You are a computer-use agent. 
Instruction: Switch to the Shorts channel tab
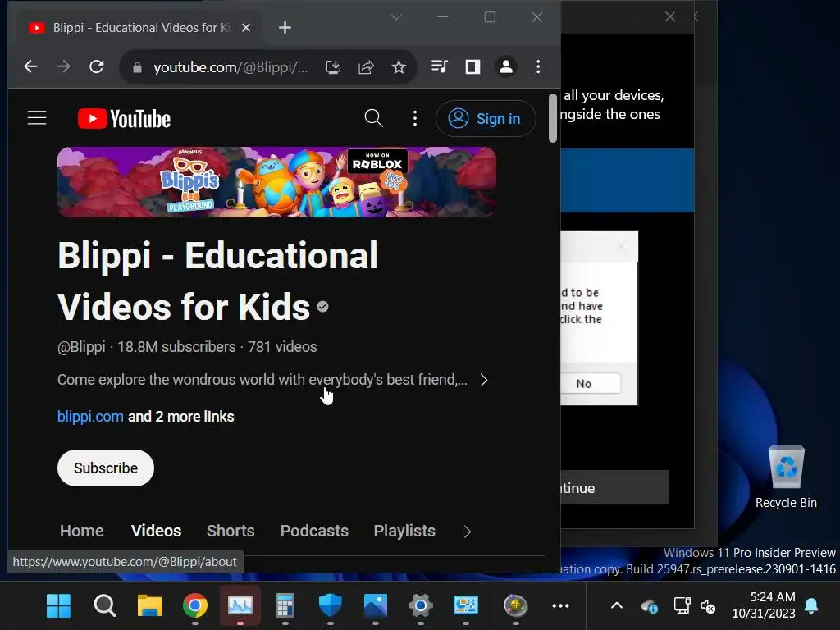point(231,531)
